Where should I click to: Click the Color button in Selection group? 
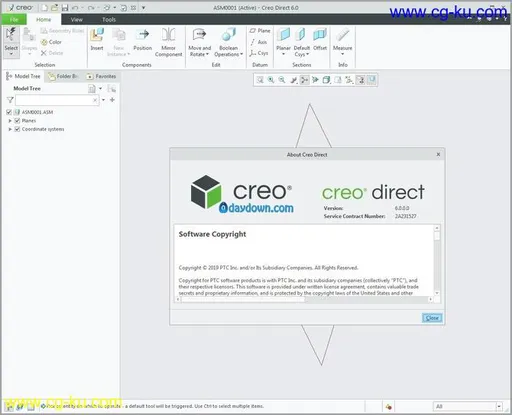(51, 42)
